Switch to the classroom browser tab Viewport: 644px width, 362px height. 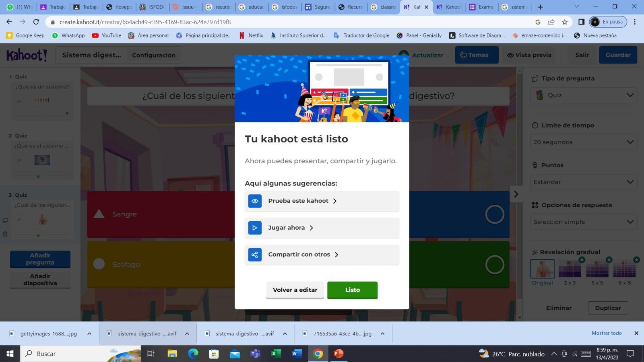pyautogui.click(x=384, y=7)
